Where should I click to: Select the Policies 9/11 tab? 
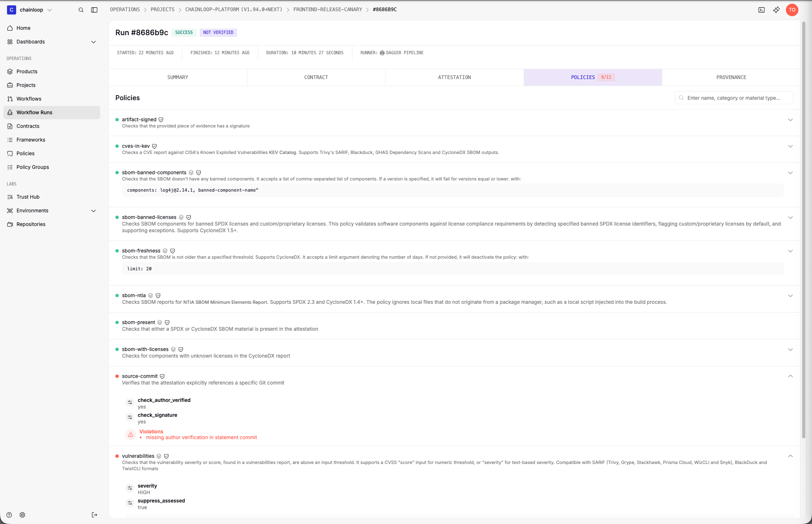pyautogui.click(x=593, y=77)
